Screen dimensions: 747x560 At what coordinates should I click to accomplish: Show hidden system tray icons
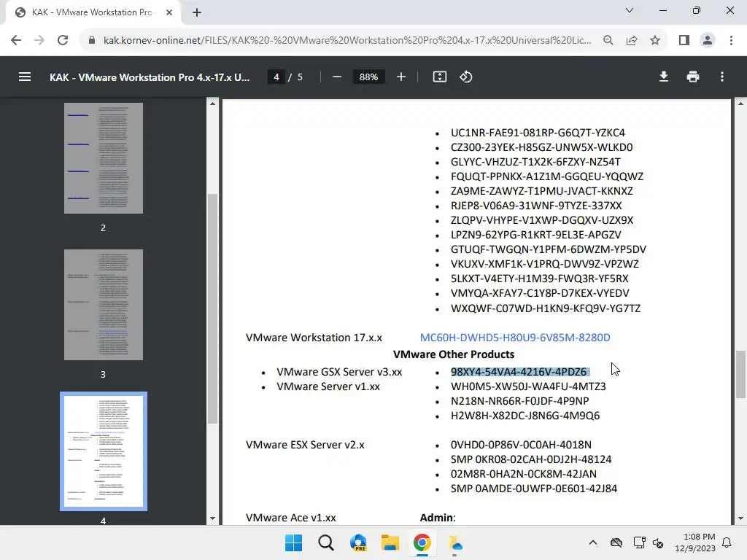pos(592,542)
